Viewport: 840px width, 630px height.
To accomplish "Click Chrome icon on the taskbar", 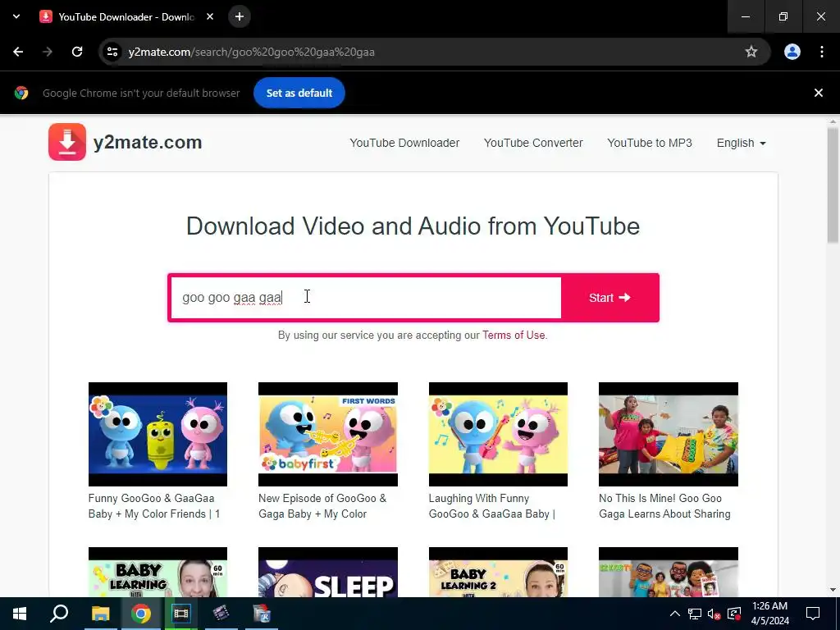I will [x=140, y=614].
